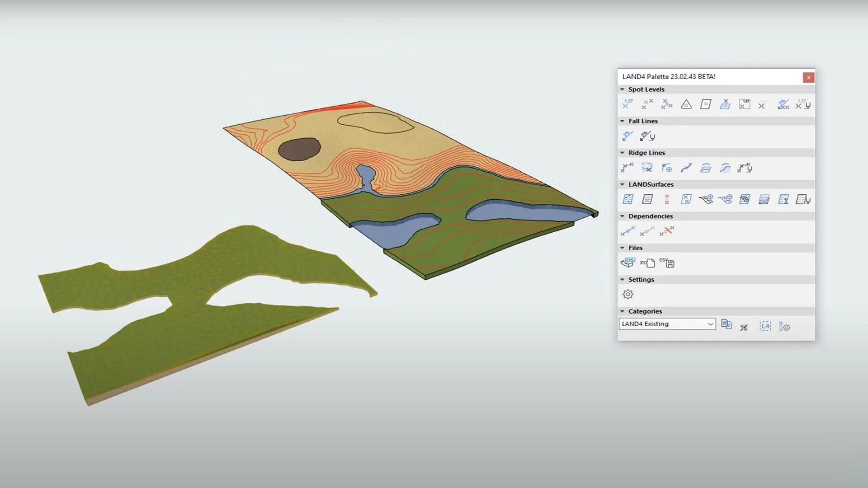Screen dimensions: 868x488
Task: Select the closed loop ridge line tool
Action: click(647, 168)
